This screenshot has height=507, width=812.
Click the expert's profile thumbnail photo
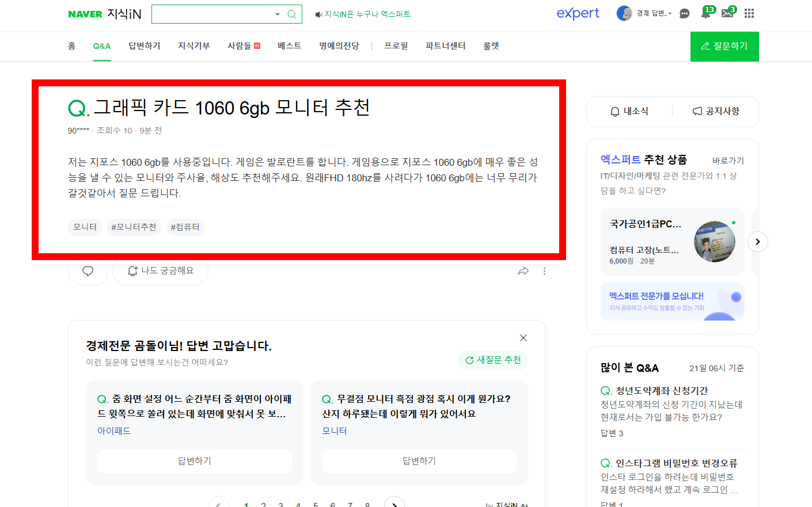click(x=715, y=242)
